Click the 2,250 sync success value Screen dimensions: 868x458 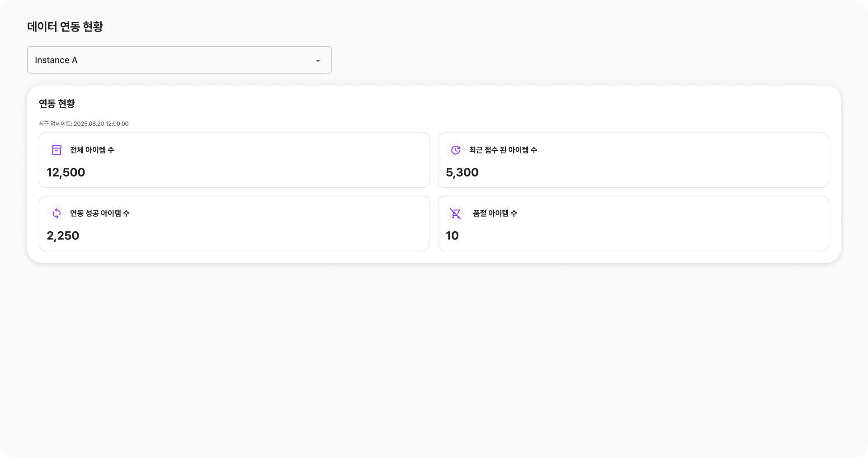click(x=63, y=236)
